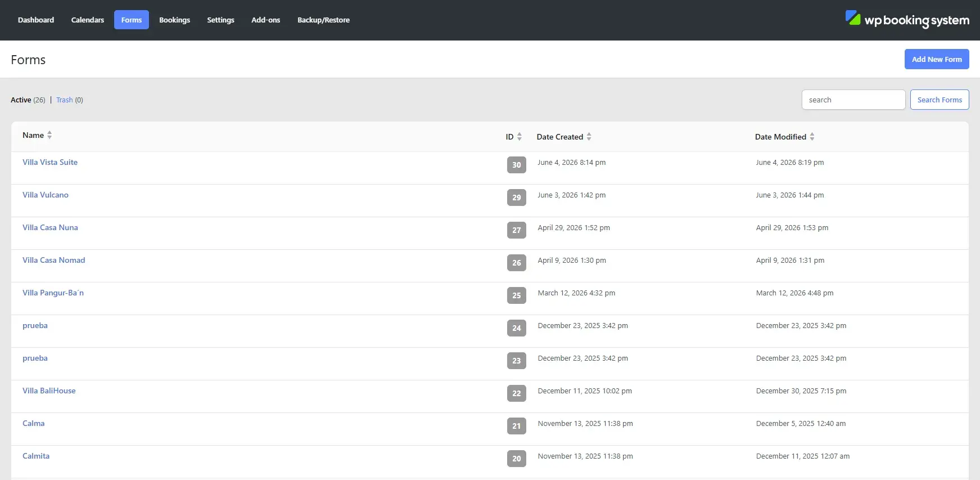Click the Forms page heading
The image size is (980, 480).
[x=28, y=60]
